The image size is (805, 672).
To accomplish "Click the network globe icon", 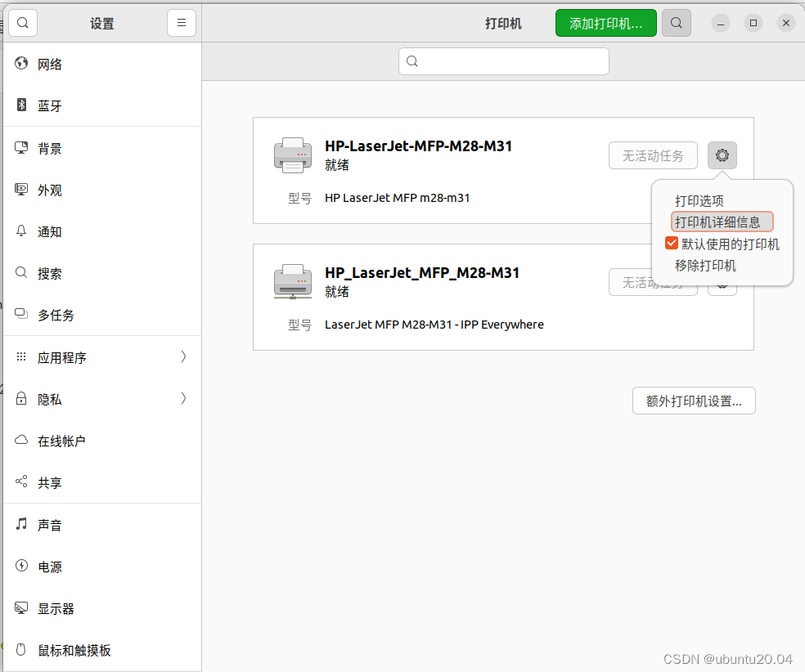I will click(21, 63).
